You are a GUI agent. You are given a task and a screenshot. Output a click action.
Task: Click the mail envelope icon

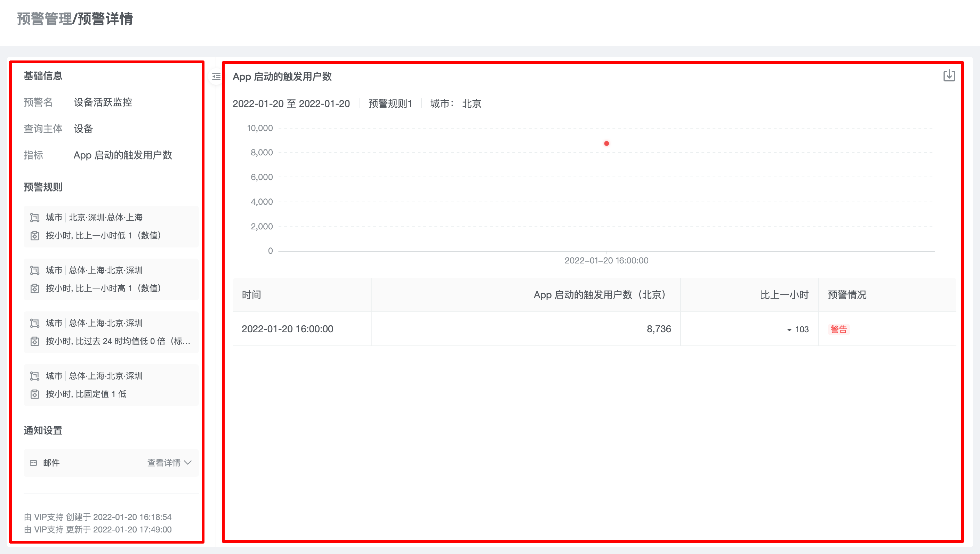click(33, 463)
